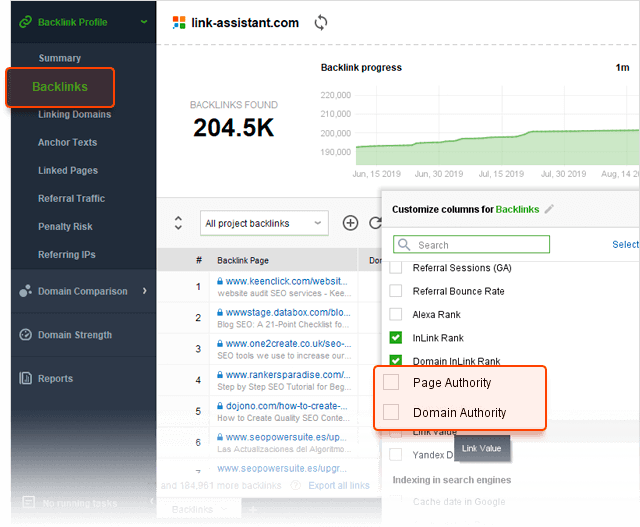640x527 pixels.
Task: Click the up-down collapse arrows icon
Action: pos(178,223)
